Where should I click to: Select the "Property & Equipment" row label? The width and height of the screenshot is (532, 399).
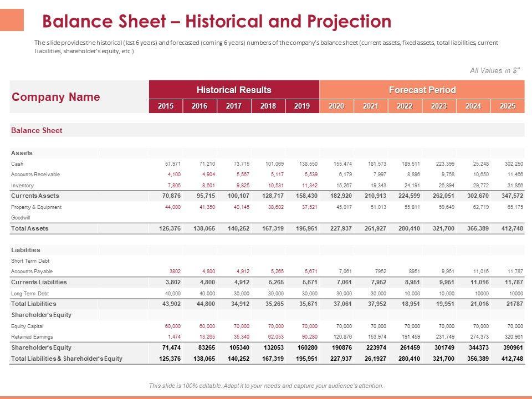coord(37,207)
